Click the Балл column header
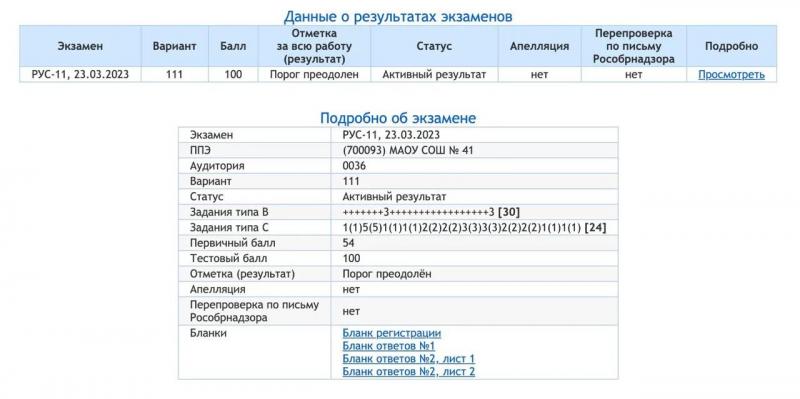The width and height of the screenshot is (800, 399). [233, 46]
